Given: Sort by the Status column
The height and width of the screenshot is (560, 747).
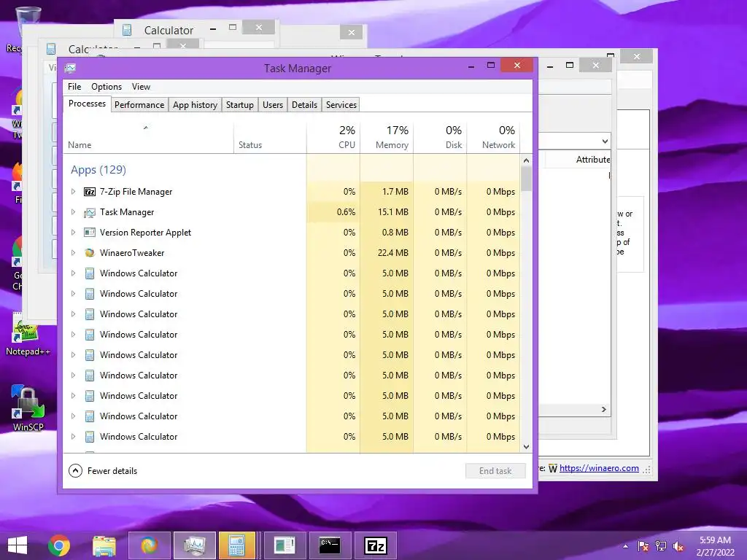Looking at the screenshot, I should [270, 137].
